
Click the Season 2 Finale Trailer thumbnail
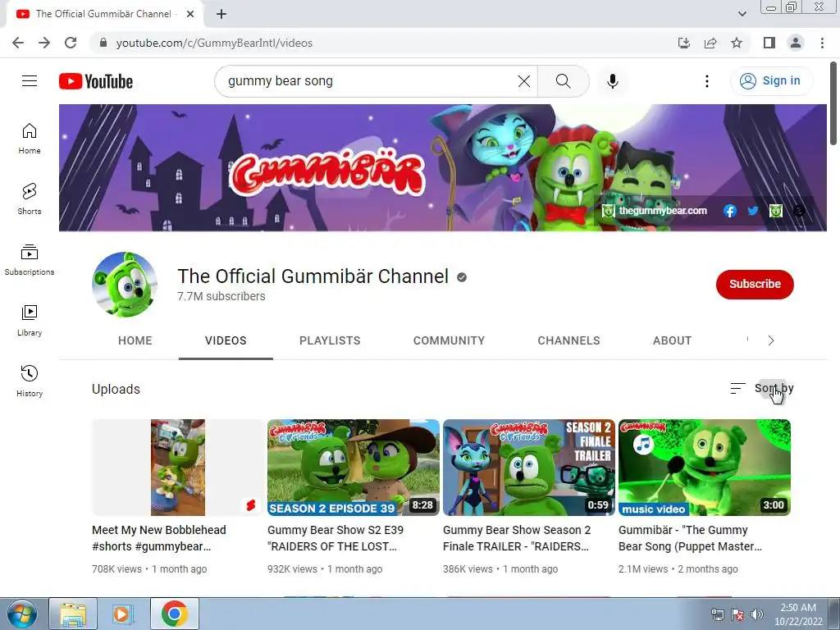click(x=529, y=467)
